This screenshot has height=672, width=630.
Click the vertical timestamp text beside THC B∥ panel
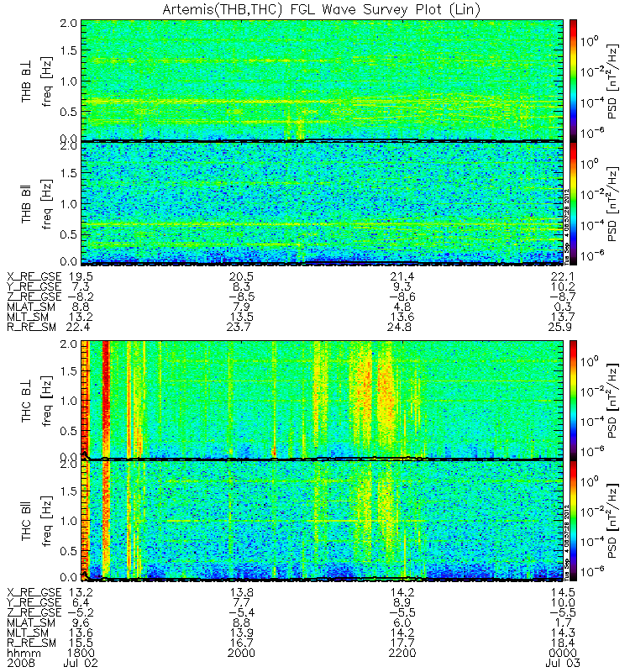566,542
